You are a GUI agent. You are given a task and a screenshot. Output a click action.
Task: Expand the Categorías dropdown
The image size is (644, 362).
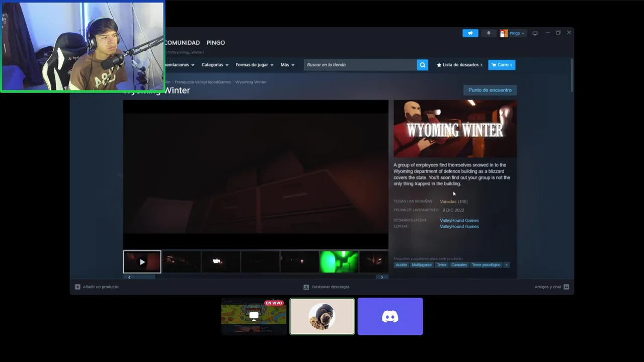pyautogui.click(x=215, y=65)
